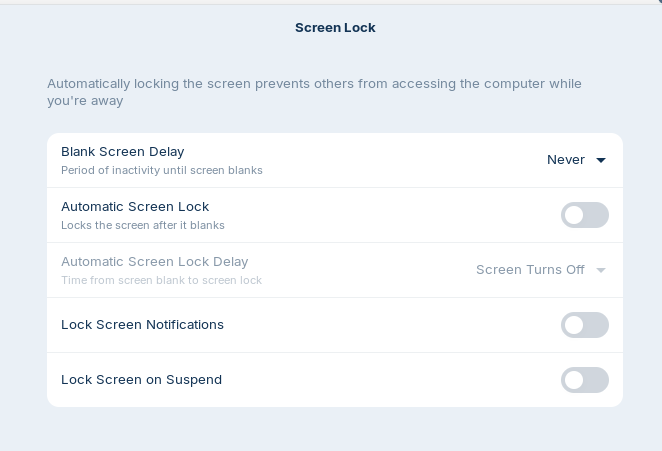Click the Screen Lock title heading
This screenshot has height=451, width=662.
point(335,28)
